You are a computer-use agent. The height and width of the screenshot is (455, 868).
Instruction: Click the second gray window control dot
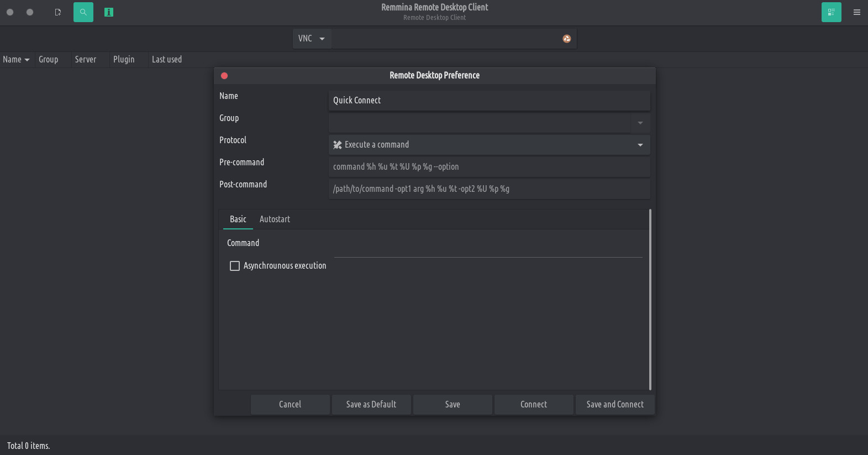pos(30,12)
